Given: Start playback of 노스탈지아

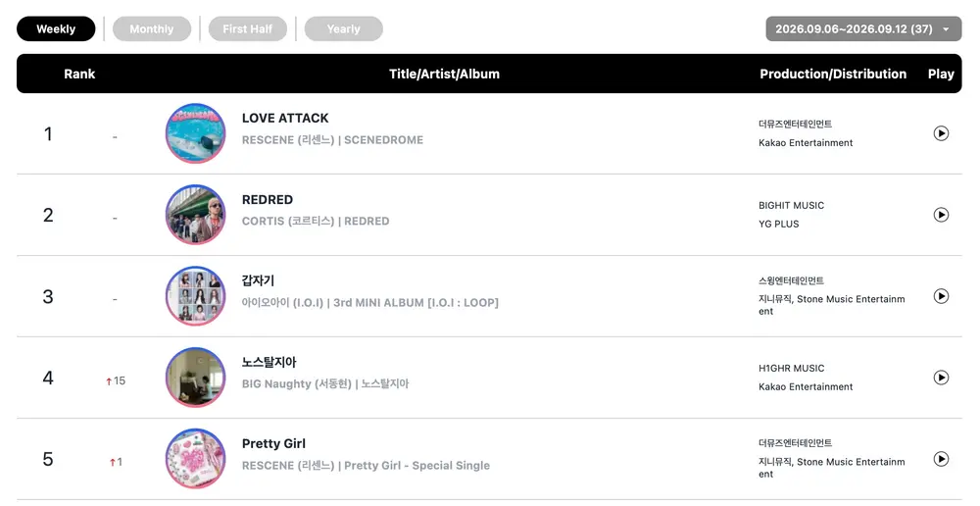Looking at the screenshot, I should [941, 378].
